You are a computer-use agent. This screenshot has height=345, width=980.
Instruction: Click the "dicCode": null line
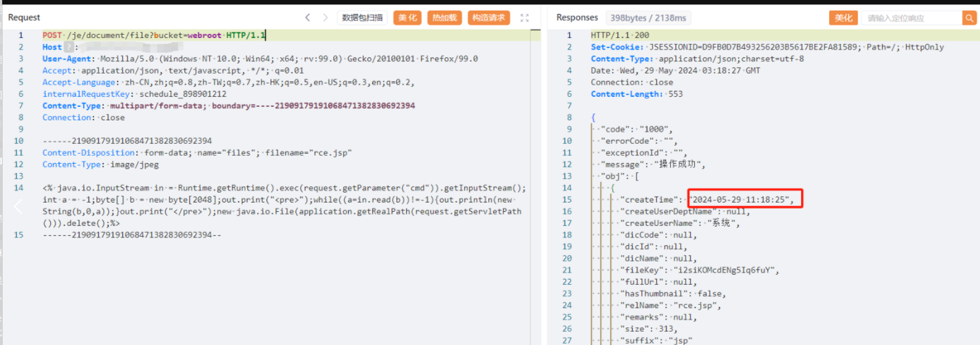pyautogui.click(x=659, y=235)
